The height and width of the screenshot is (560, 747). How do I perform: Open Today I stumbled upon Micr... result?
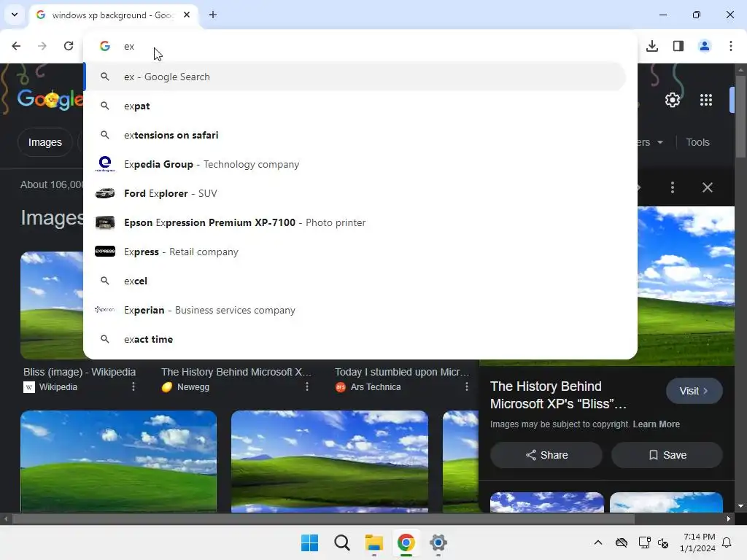(402, 372)
